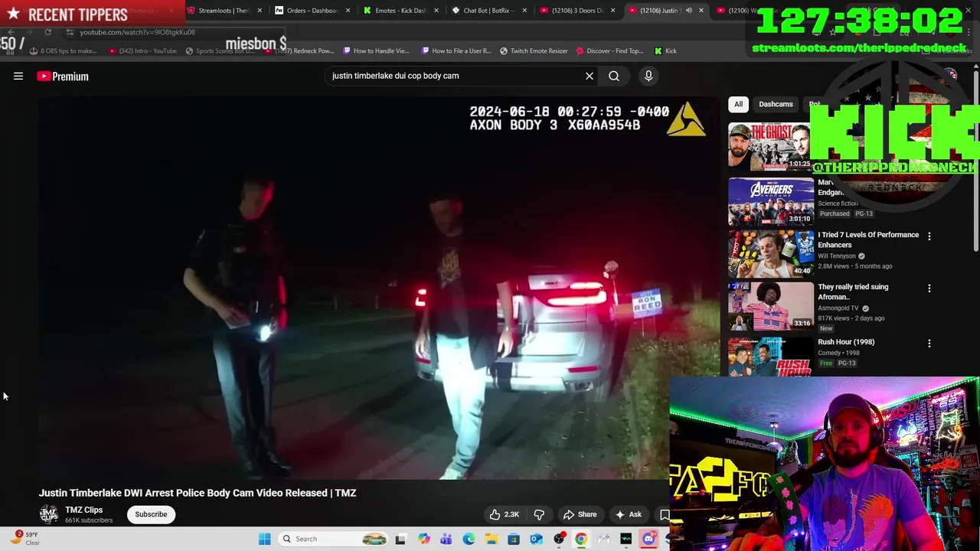The image size is (980, 551).
Task: Open '8 OBS tips to make...' bookmark
Action: [63, 51]
